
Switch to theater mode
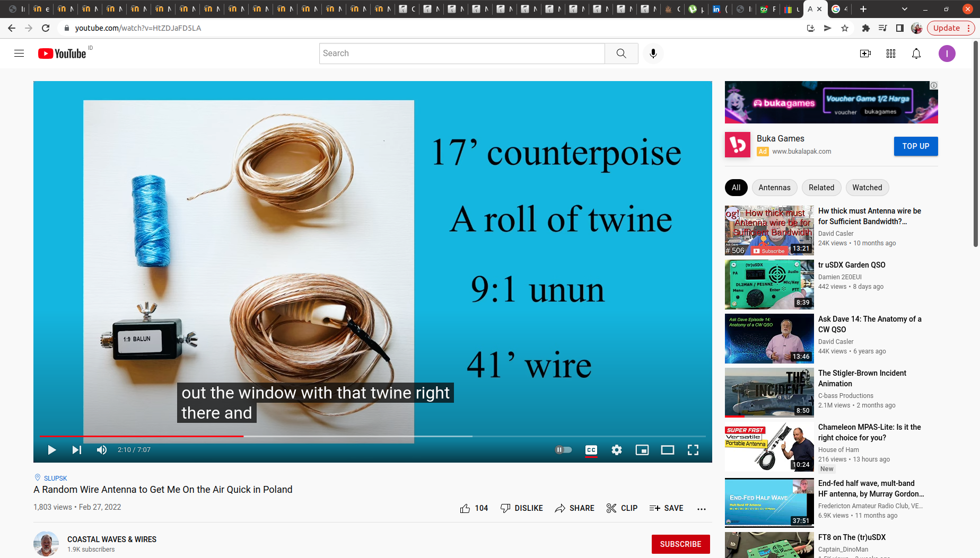coord(667,450)
